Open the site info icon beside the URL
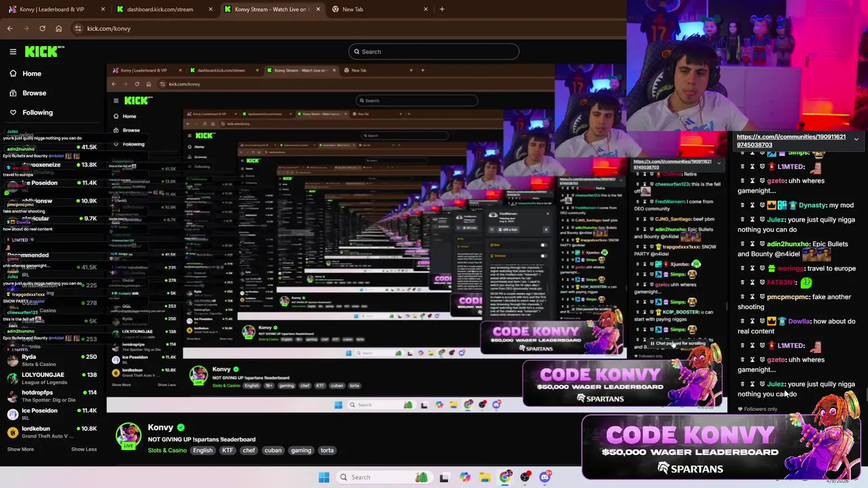The image size is (868, 488). coord(78,28)
